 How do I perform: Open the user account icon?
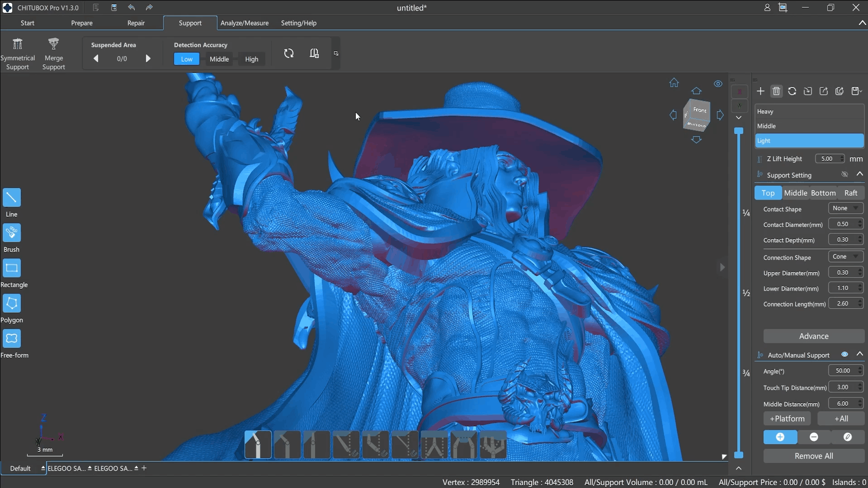tap(767, 7)
